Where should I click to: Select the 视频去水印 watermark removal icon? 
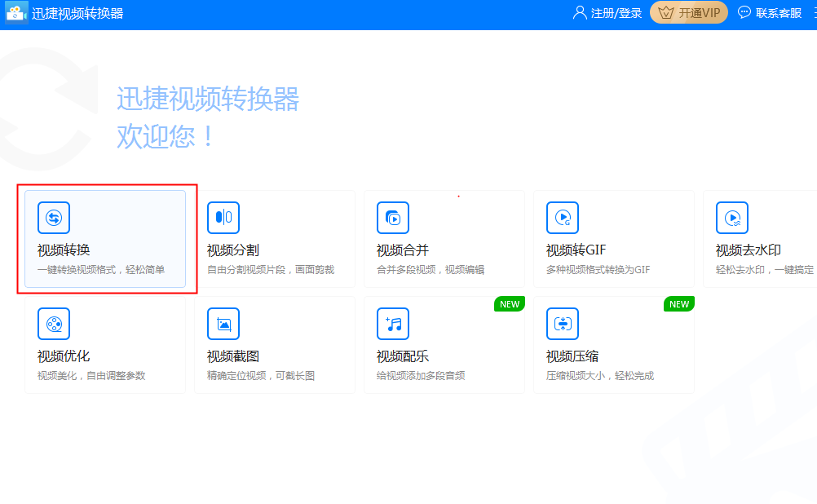(x=731, y=217)
